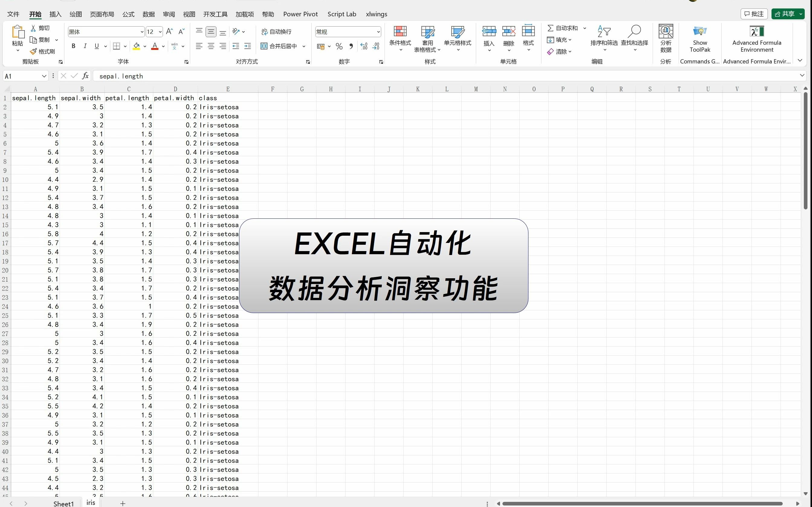
Task: Toggle italic formatting
Action: [x=85, y=46]
